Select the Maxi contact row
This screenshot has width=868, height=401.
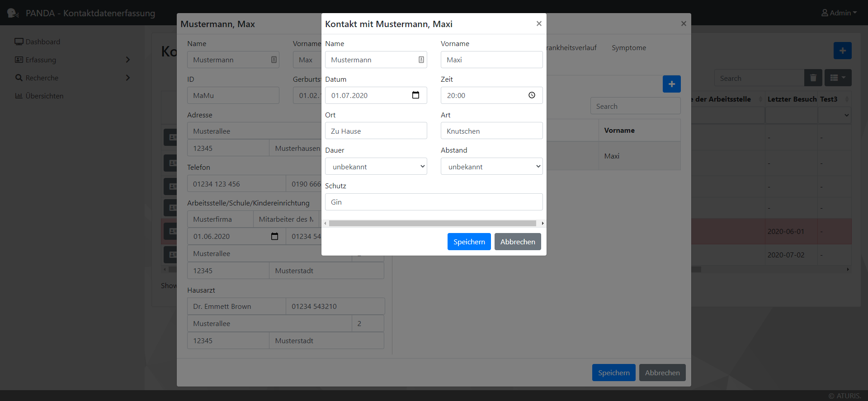pos(613,156)
